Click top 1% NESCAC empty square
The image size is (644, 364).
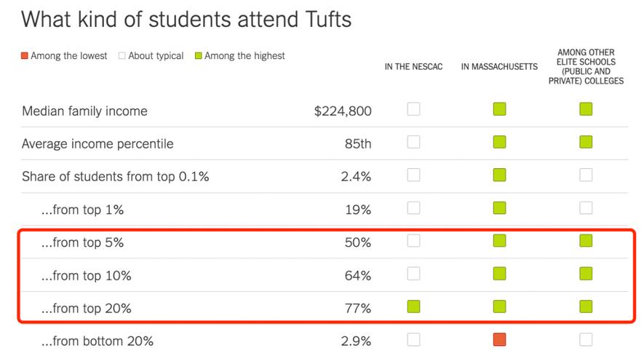point(413,208)
